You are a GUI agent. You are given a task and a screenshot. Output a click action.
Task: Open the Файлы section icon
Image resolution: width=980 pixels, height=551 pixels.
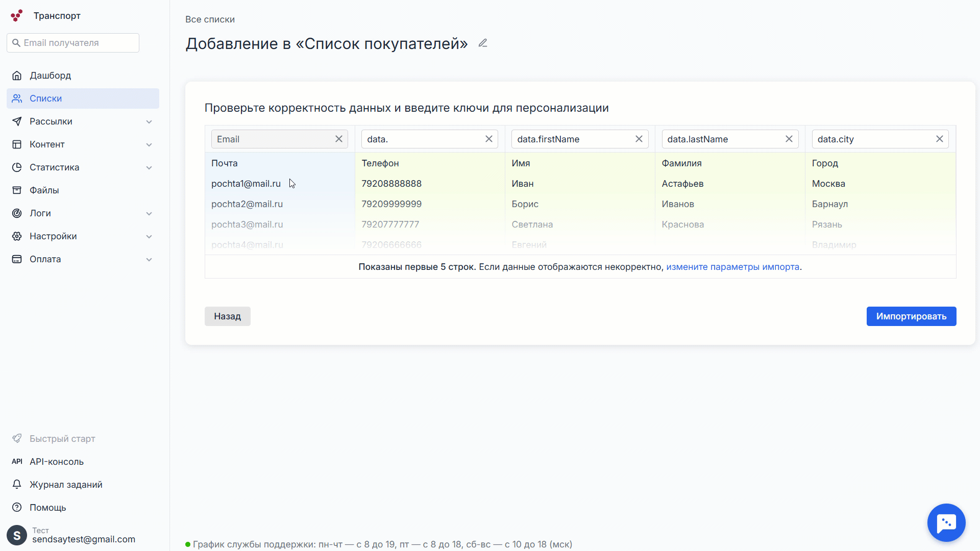click(x=17, y=190)
